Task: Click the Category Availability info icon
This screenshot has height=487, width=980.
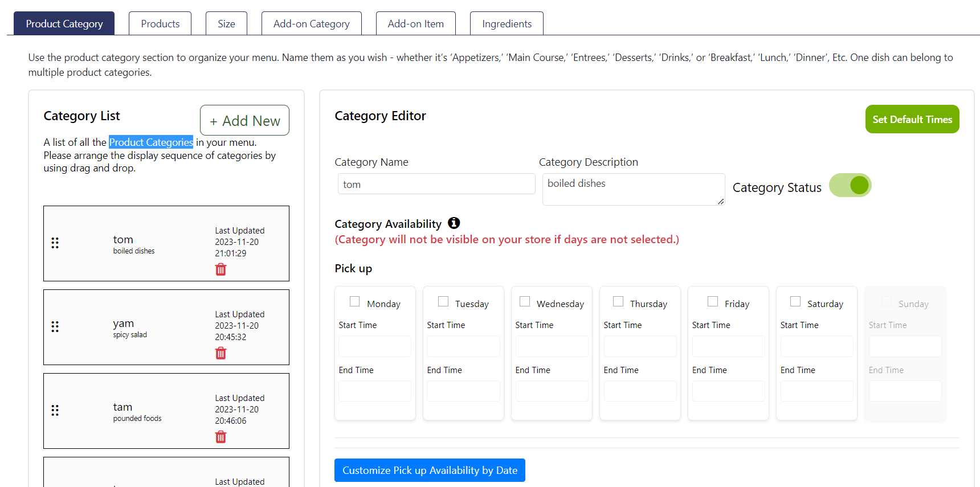Action: pos(454,223)
